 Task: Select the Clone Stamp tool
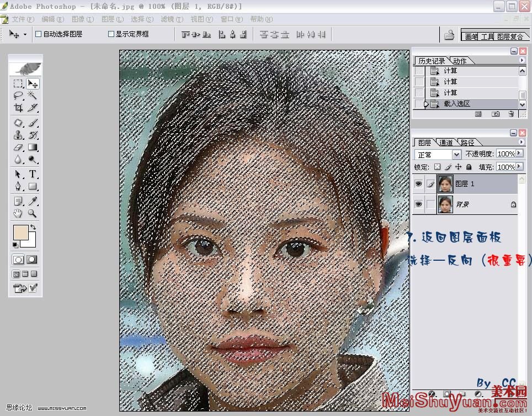(x=18, y=135)
